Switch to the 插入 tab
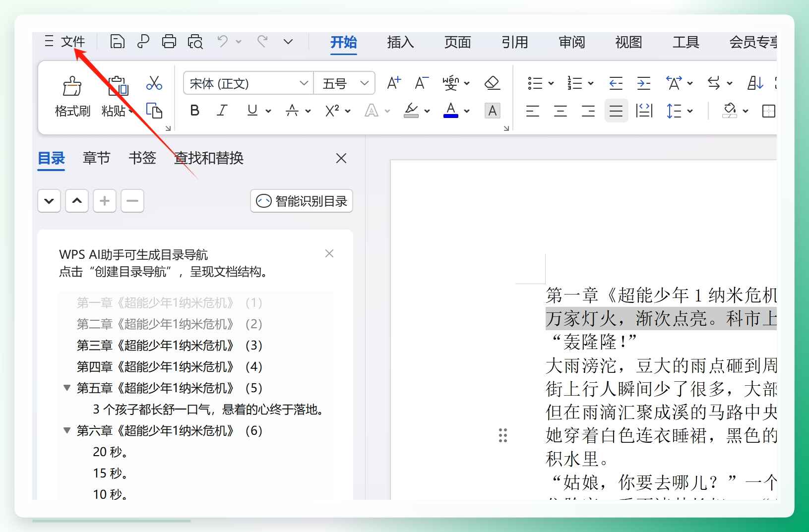 tap(401, 42)
